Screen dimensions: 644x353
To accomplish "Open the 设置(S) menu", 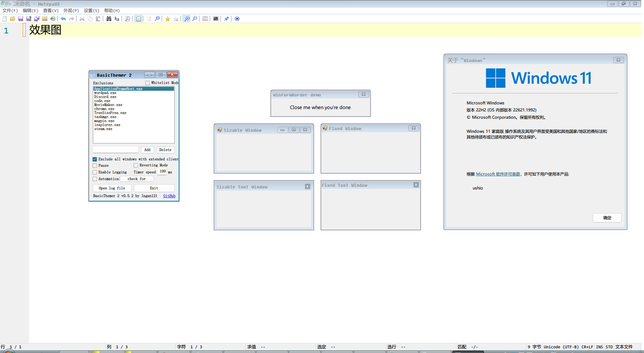I will [x=92, y=11].
